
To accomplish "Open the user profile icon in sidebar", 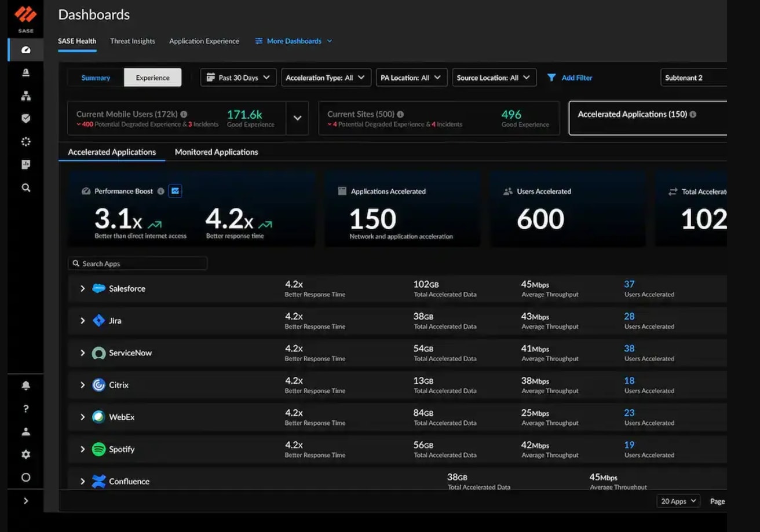I will point(25,432).
